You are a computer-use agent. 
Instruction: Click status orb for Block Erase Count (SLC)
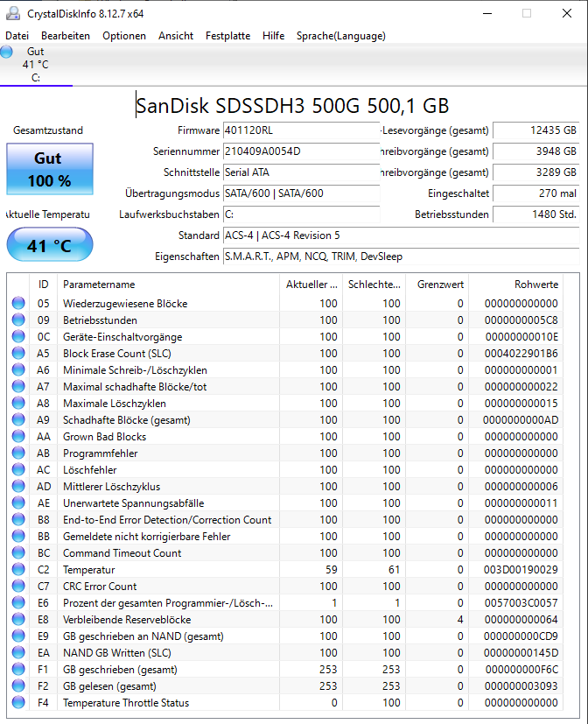(18, 353)
